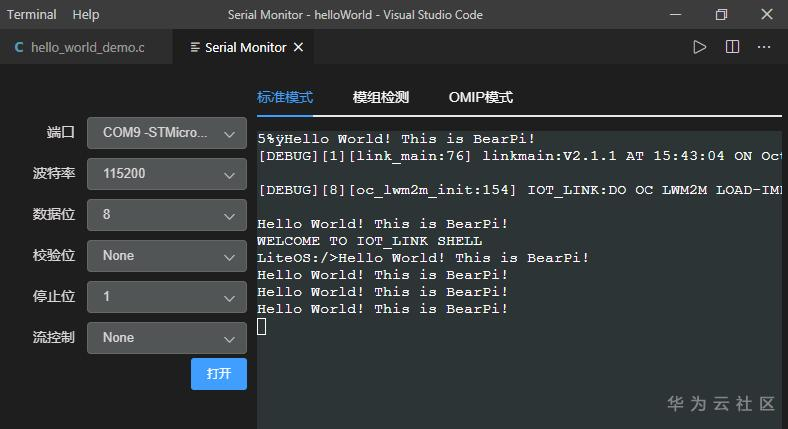Close the Serial Monitor tab
The width and height of the screenshot is (788, 429).
[x=299, y=47]
